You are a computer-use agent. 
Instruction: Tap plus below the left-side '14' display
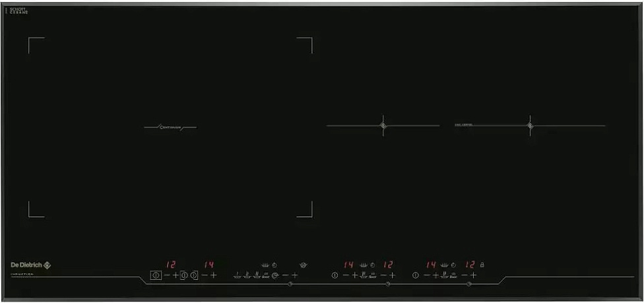(214, 275)
